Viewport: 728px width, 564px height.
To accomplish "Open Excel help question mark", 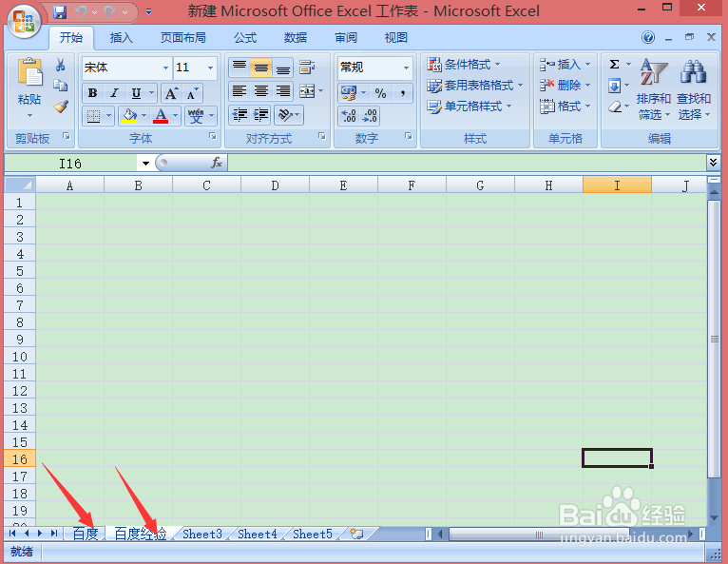I will click(x=648, y=37).
